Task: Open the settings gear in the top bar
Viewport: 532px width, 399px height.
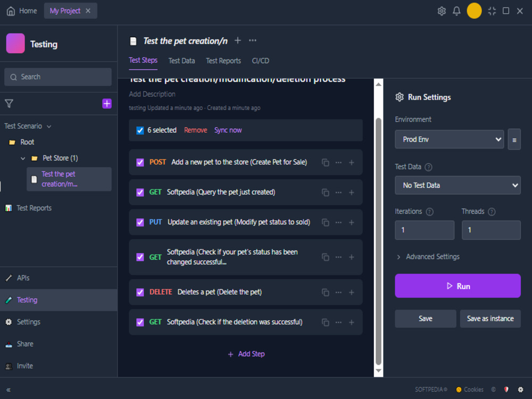Action: point(442,11)
